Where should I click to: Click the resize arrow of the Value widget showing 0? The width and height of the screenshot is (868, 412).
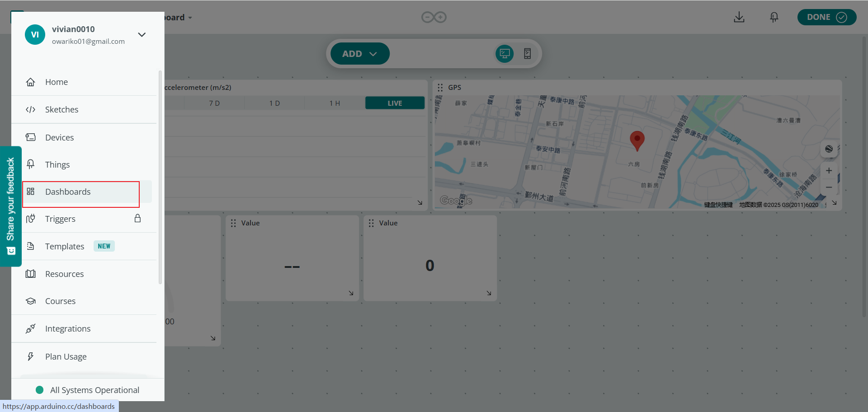tap(489, 293)
